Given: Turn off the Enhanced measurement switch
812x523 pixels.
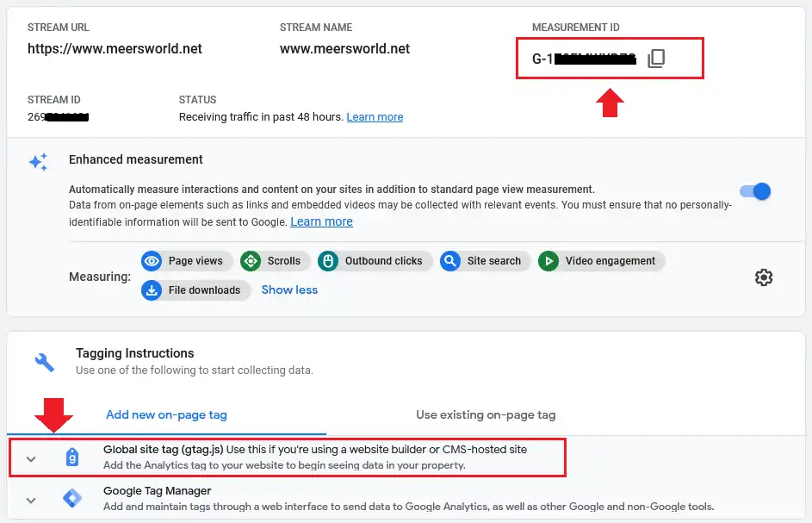Looking at the screenshot, I should point(755,191).
